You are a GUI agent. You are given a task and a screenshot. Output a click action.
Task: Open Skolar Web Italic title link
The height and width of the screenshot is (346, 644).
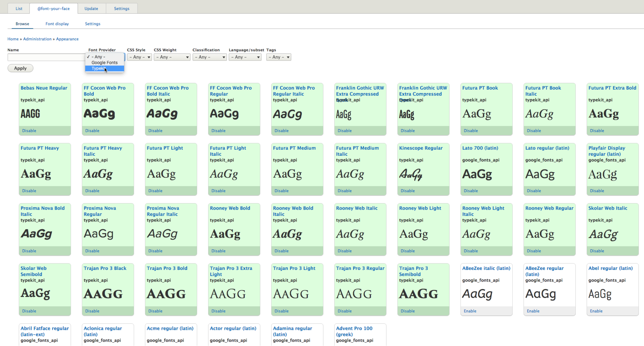pos(608,208)
